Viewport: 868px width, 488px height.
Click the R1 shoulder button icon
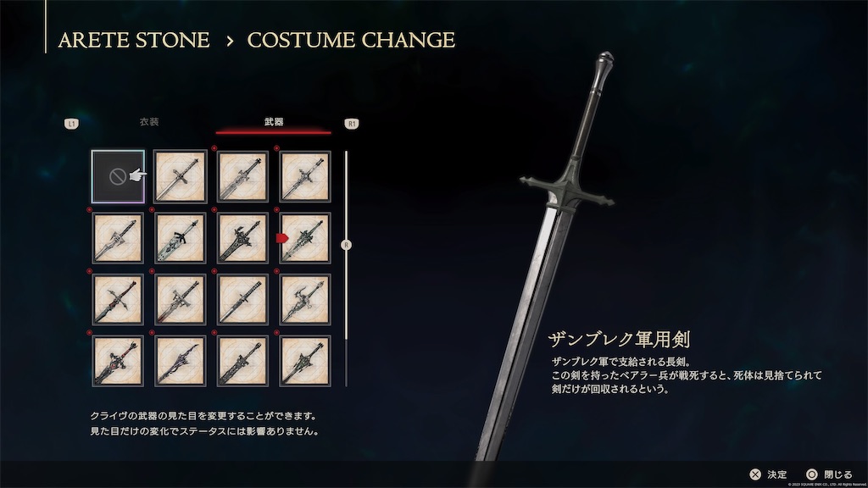(x=352, y=124)
